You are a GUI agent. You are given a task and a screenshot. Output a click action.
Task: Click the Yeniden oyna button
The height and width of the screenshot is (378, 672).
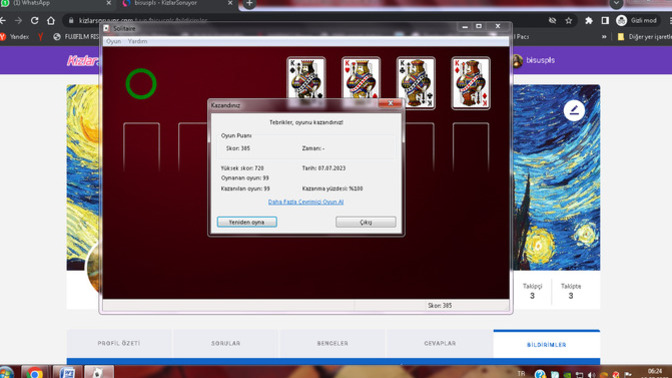[247, 222]
